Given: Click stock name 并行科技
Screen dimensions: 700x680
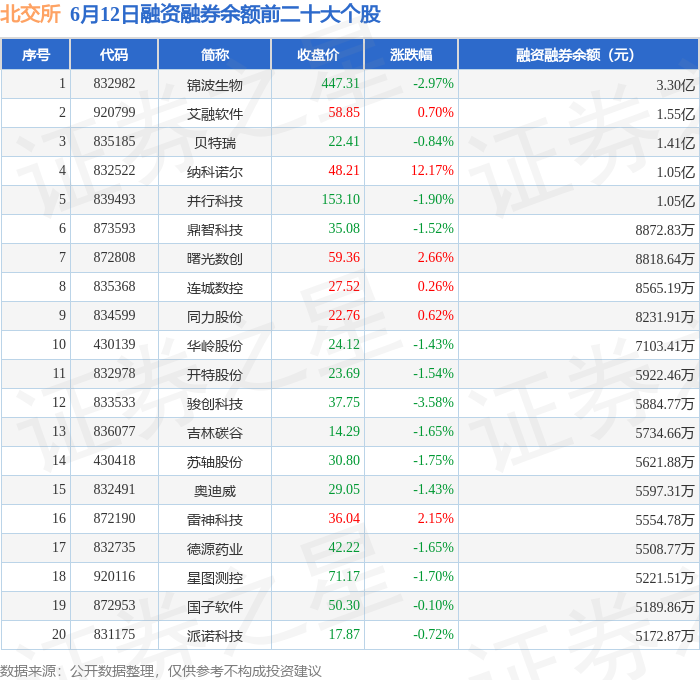Looking at the screenshot, I should [x=215, y=201].
